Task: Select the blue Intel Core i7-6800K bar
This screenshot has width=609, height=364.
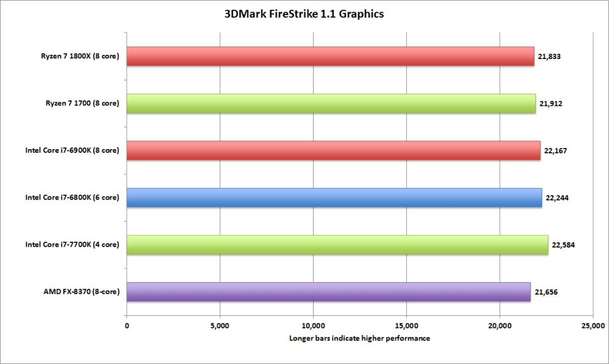Action: click(334, 198)
